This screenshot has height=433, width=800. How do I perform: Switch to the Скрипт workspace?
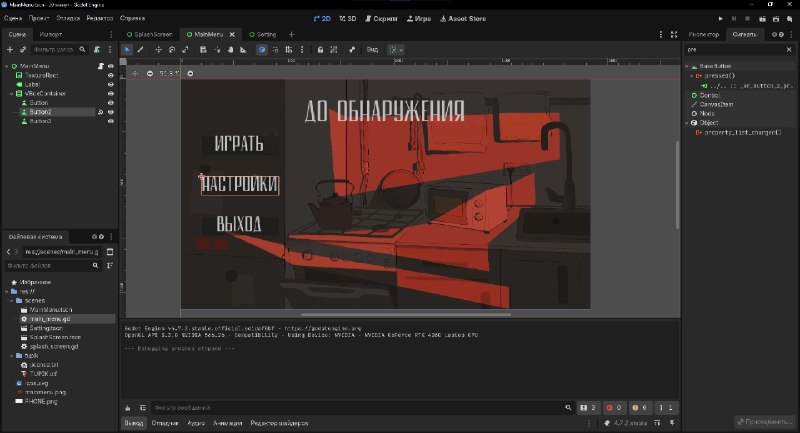381,18
